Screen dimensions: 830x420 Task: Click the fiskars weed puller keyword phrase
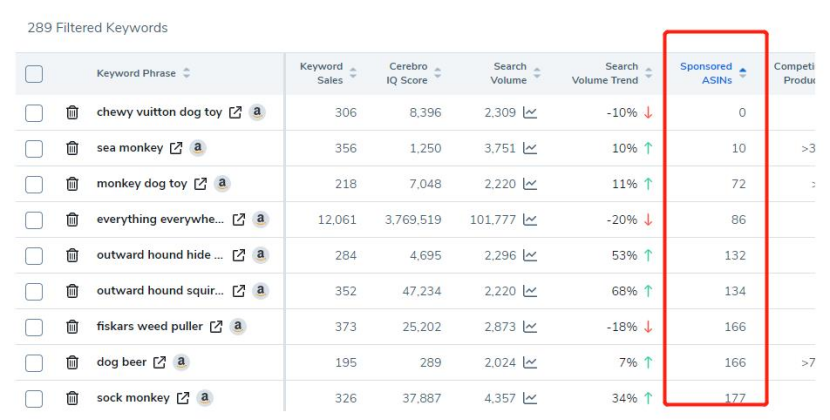click(149, 327)
